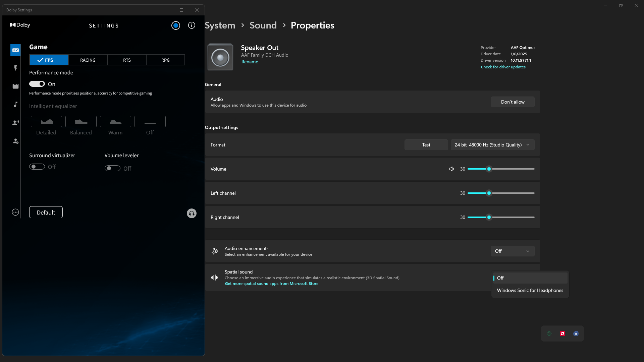Viewport: 644px width, 362px height.
Task: Open the Dolby info icon
Action: (x=192, y=25)
